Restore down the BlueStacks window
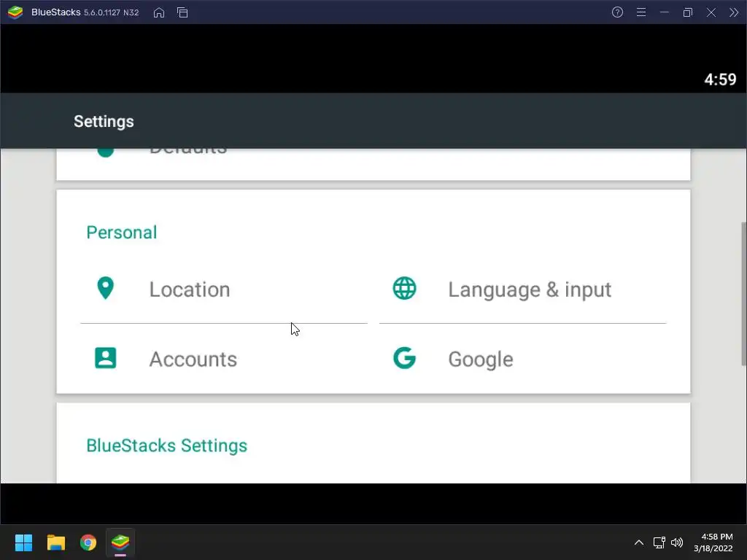The image size is (747, 560). [687, 12]
